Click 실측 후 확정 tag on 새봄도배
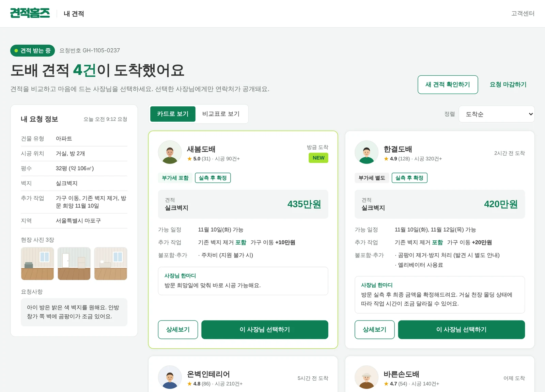This screenshot has height=392, width=545. click(x=213, y=178)
